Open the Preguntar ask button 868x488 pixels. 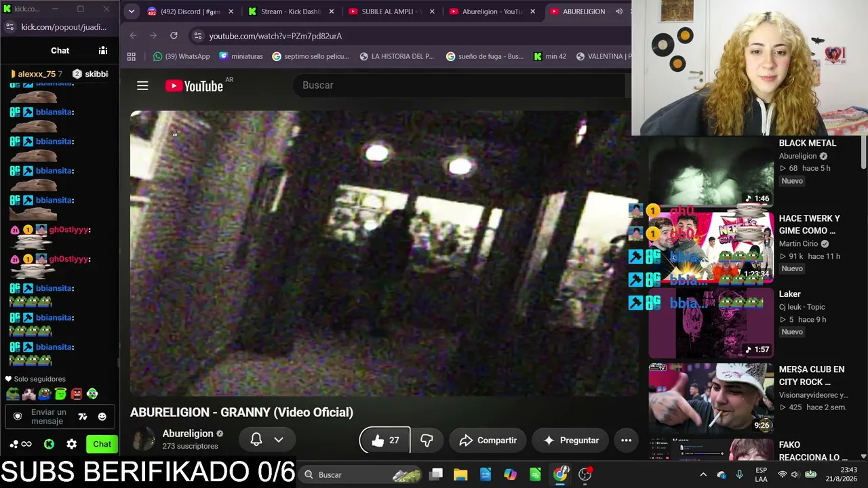point(571,441)
